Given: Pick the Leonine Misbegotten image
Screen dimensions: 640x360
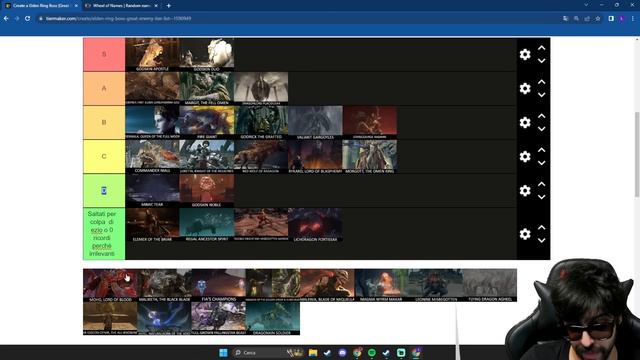Looking at the screenshot, I should coord(436,285).
